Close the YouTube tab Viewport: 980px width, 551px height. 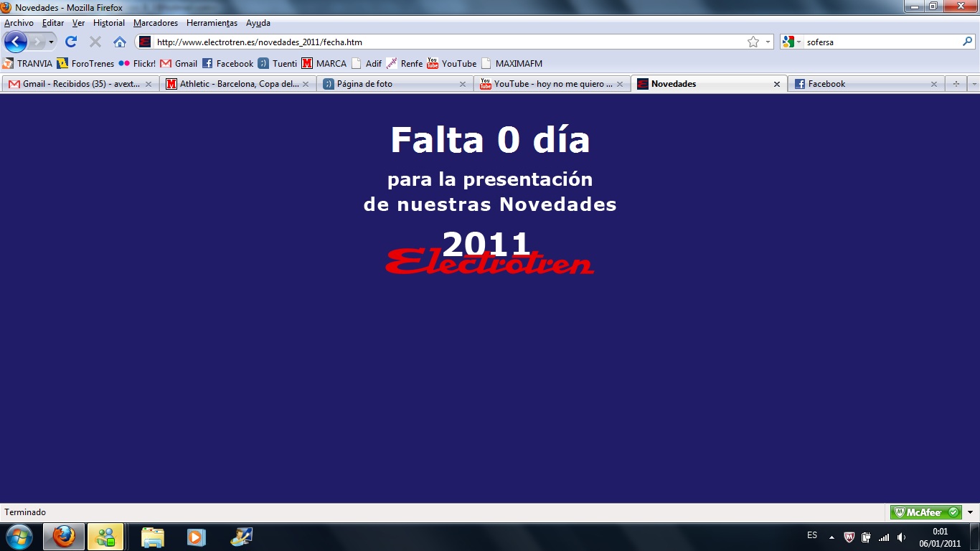[x=620, y=84]
